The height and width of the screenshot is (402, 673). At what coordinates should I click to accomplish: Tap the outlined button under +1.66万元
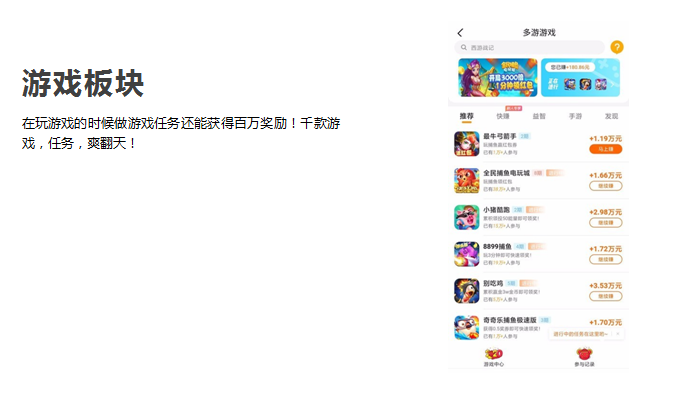606,186
